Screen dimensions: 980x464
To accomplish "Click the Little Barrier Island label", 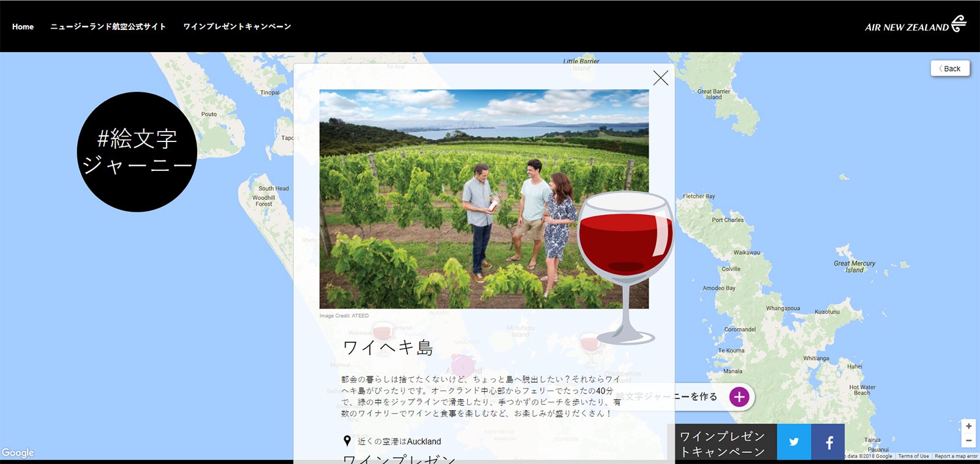I will (581, 64).
